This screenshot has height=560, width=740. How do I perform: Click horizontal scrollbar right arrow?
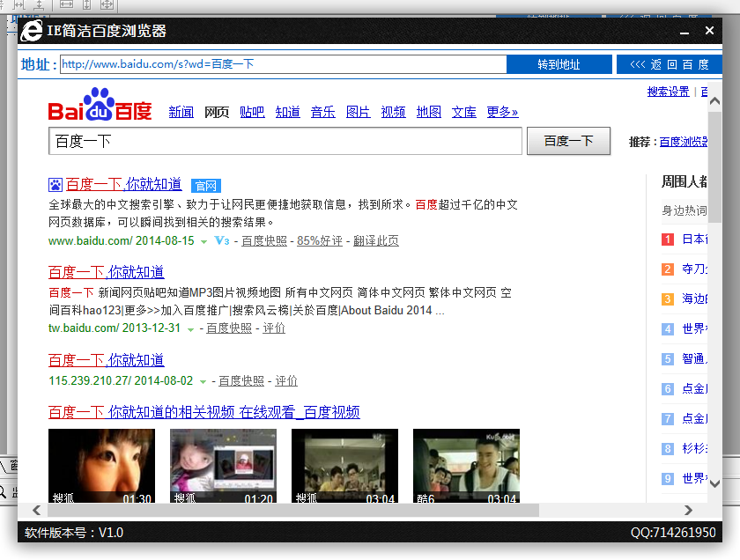(688, 510)
